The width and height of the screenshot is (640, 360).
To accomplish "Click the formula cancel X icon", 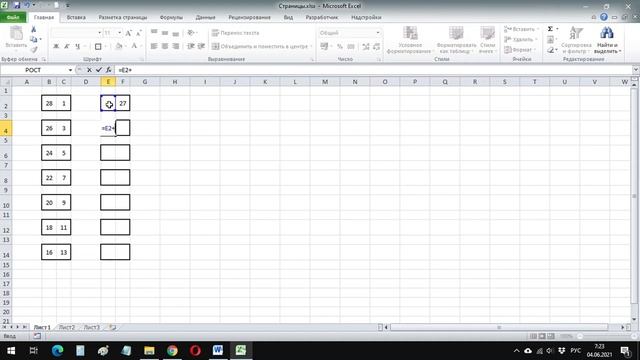I will (x=89, y=70).
